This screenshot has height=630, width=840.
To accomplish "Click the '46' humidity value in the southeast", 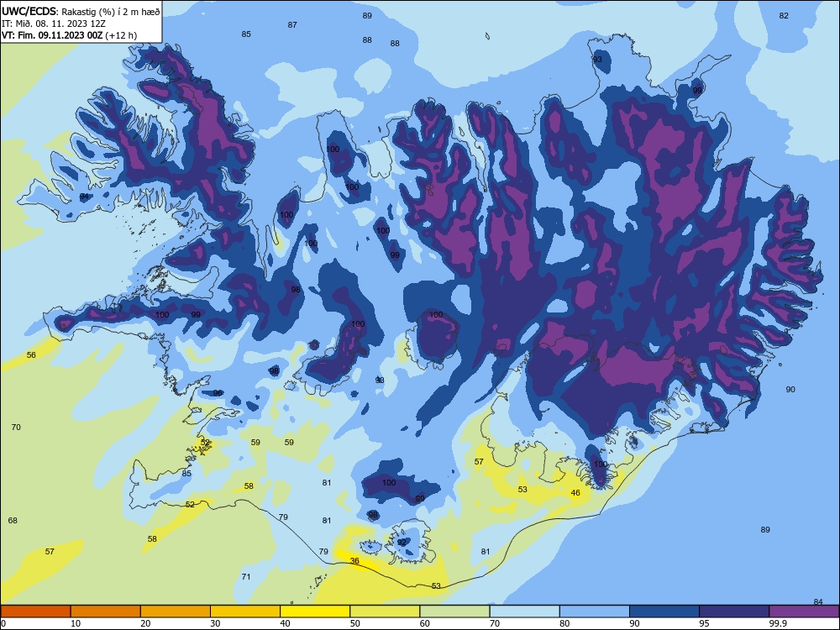I will [575, 493].
